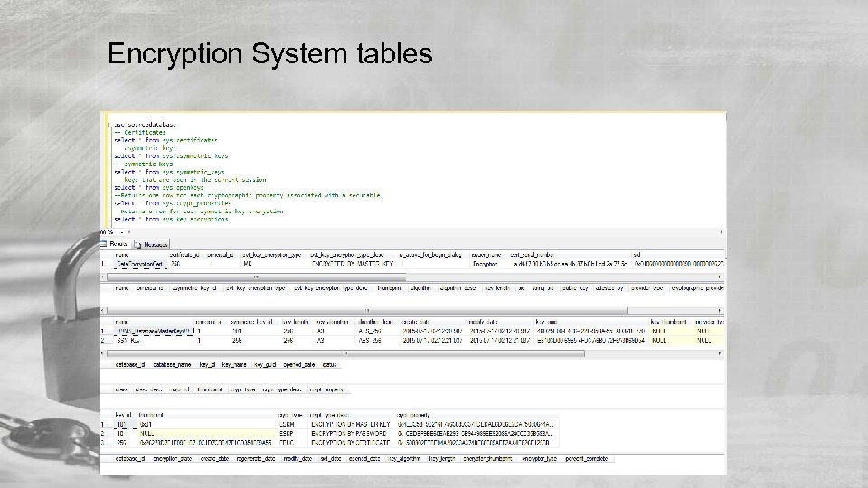The image size is (868, 488).
Task: Select row 2 header of symmetric keys grid
Action: coord(107,341)
